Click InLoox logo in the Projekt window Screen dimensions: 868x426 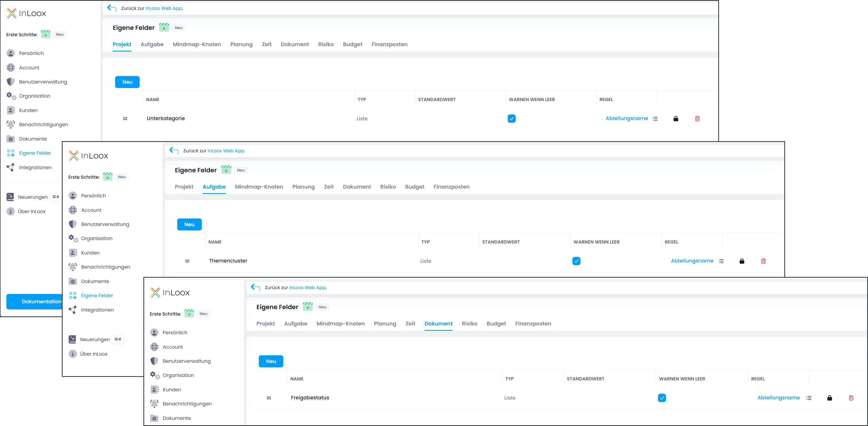[26, 13]
